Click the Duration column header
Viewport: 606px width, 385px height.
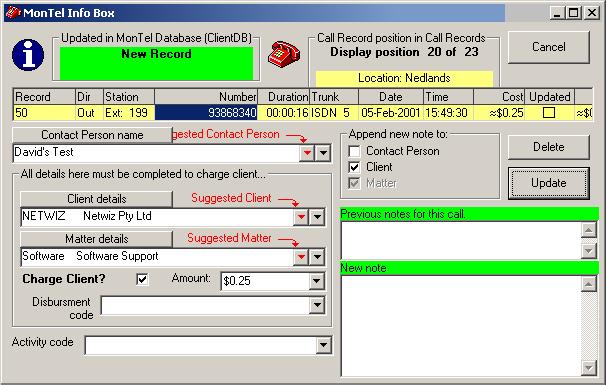click(x=283, y=97)
